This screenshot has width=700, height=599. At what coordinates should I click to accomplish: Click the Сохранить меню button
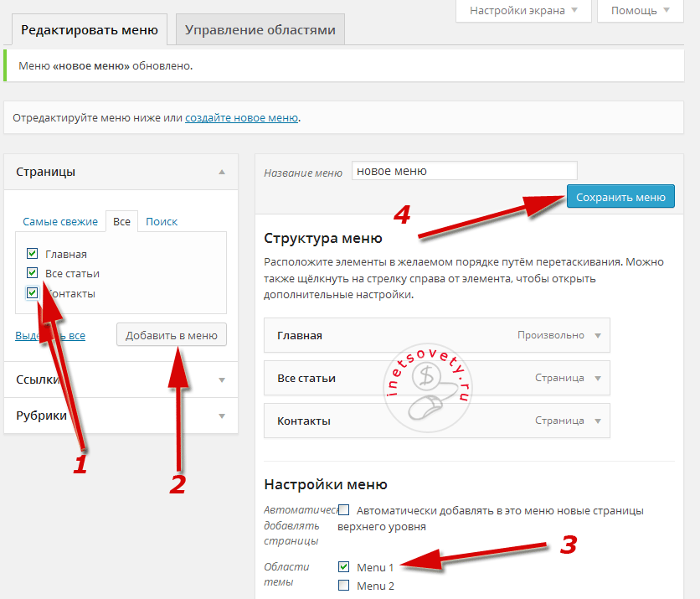(x=620, y=197)
